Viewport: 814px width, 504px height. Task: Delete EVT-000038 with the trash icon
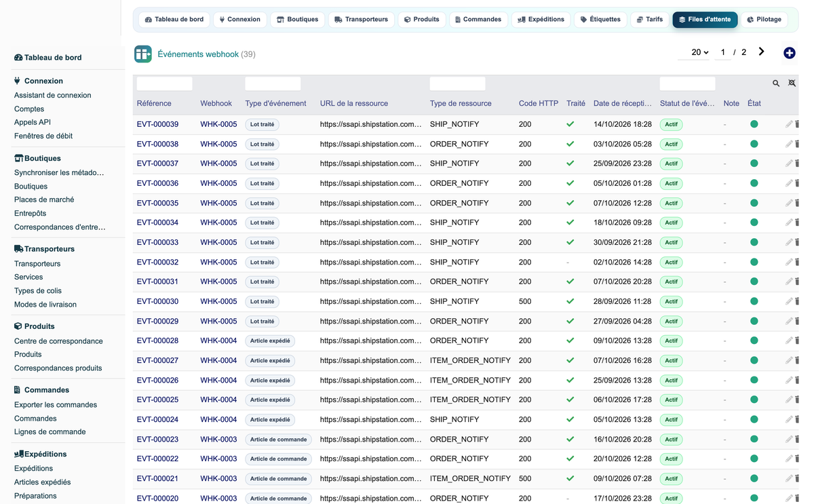point(797,144)
